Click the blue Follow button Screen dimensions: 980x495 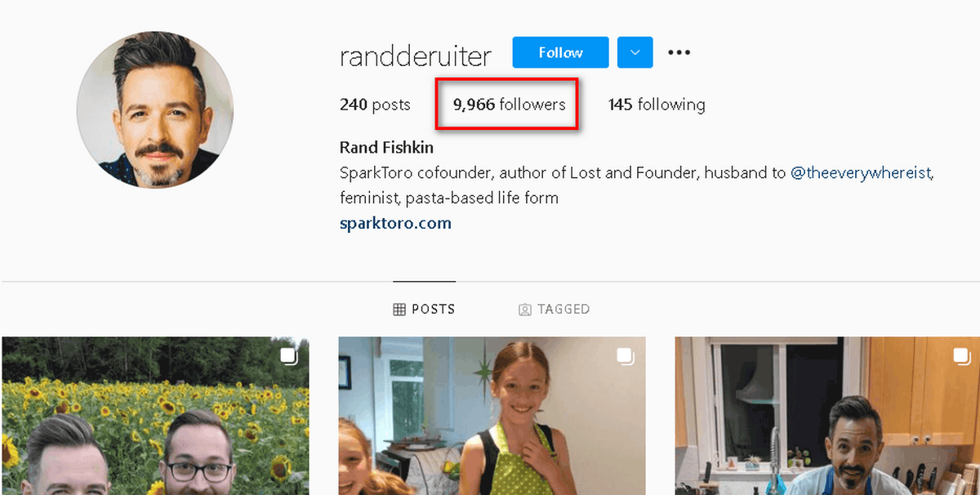click(560, 52)
